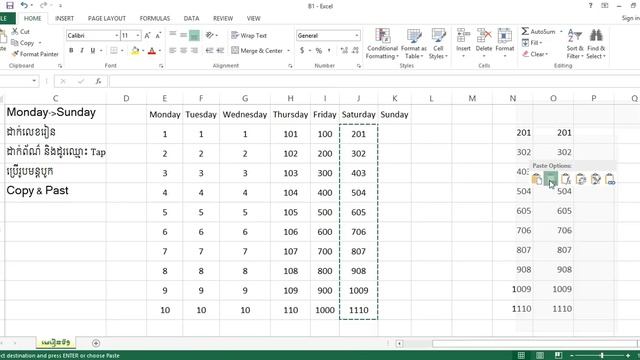Click AutoSum in Editing group
The height and width of the screenshot is (360, 640).
[x=539, y=31]
